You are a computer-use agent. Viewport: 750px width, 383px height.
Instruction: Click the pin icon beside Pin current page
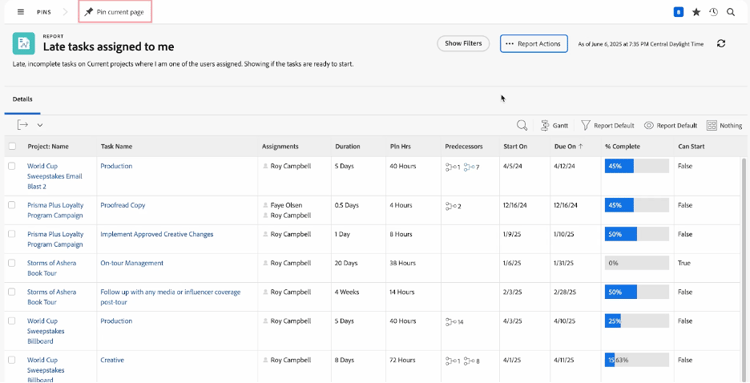coord(88,12)
